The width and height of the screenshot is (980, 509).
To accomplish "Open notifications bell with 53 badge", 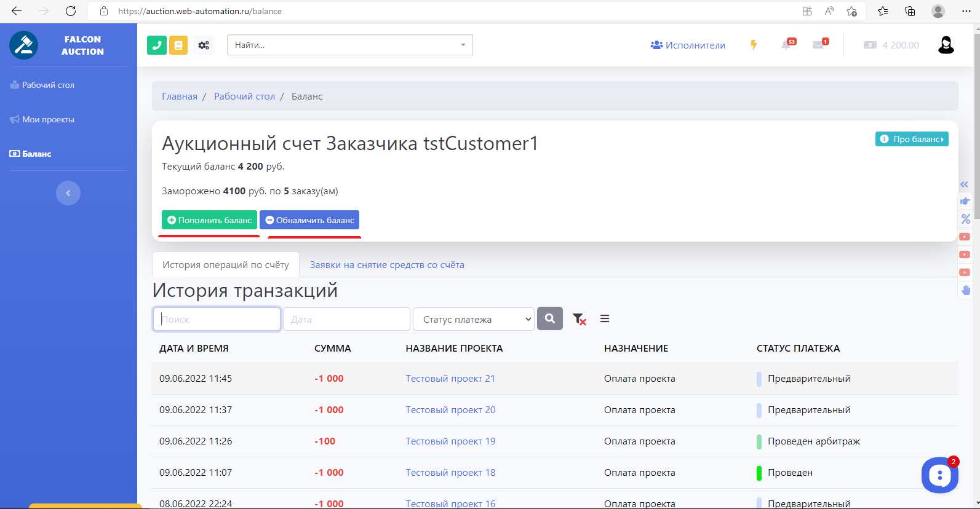I will (x=786, y=45).
